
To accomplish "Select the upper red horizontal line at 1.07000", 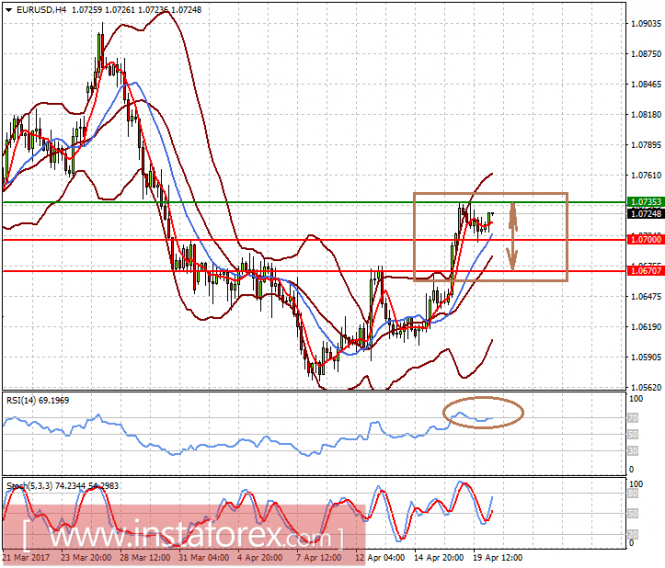I will (314, 240).
